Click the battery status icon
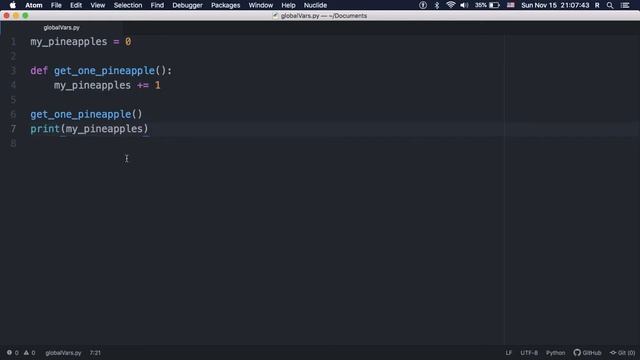Viewport: 640px width, 360px height. (x=494, y=5)
